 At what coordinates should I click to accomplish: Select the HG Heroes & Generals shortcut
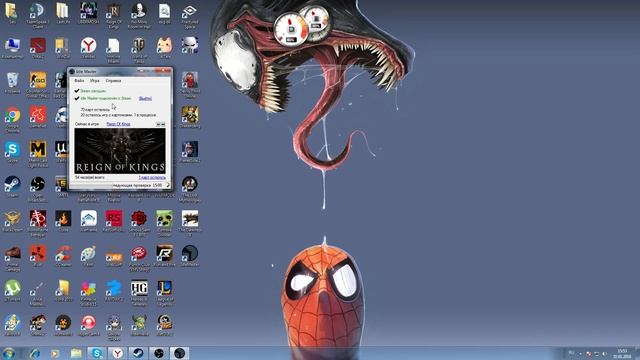coord(139,293)
